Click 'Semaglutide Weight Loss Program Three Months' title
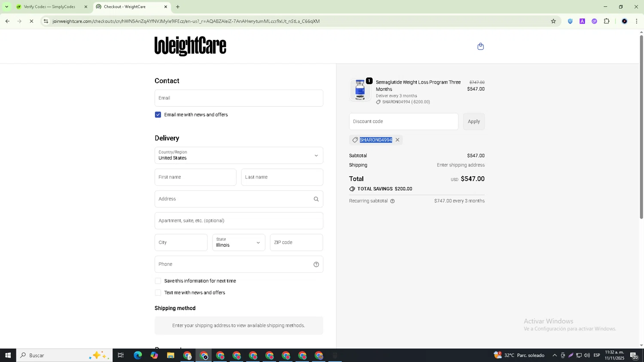 point(418,86)
